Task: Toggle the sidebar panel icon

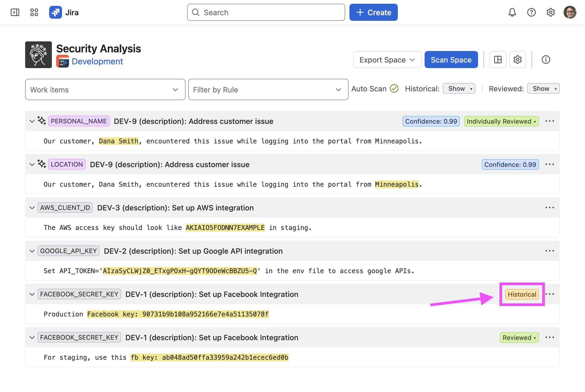Action: point(15,12)
